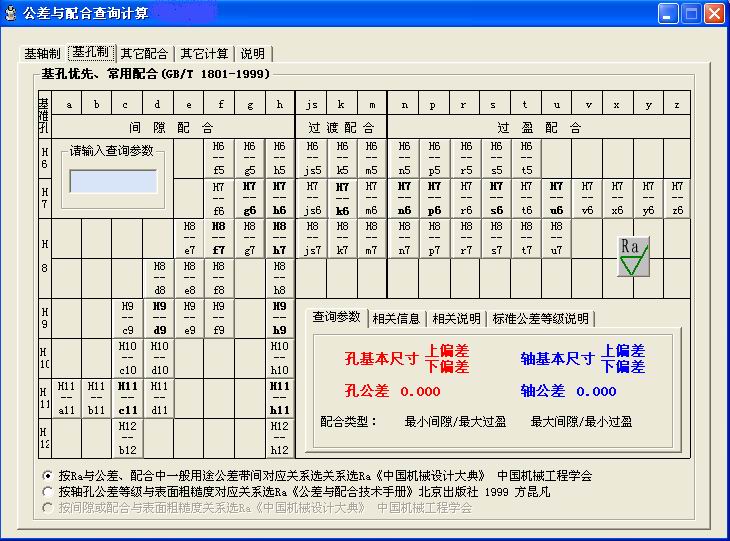This screenshot has height=541, width=730.
Task: Click the H8/e7 fit button
Action: tap(189, 238)
